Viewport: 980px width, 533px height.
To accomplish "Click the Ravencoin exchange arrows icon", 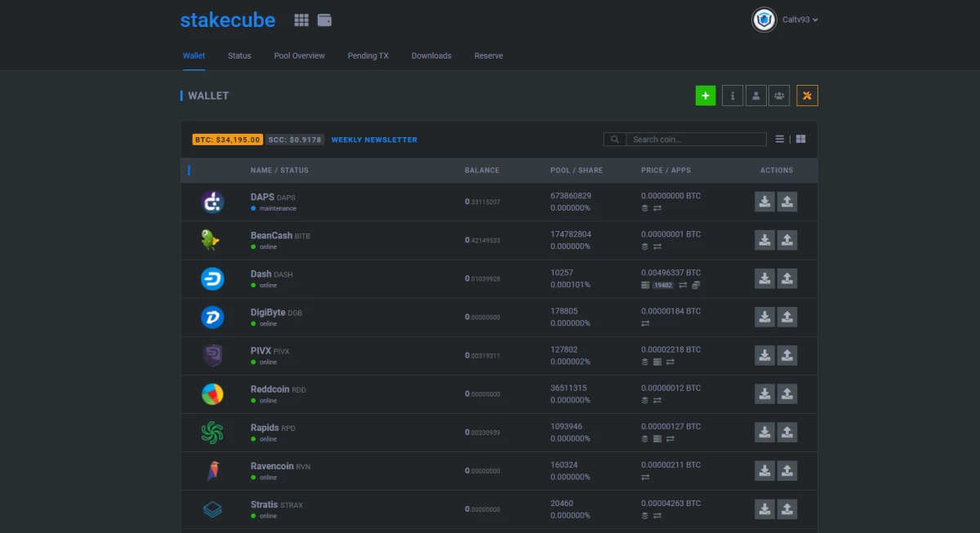I will [645, 477].
